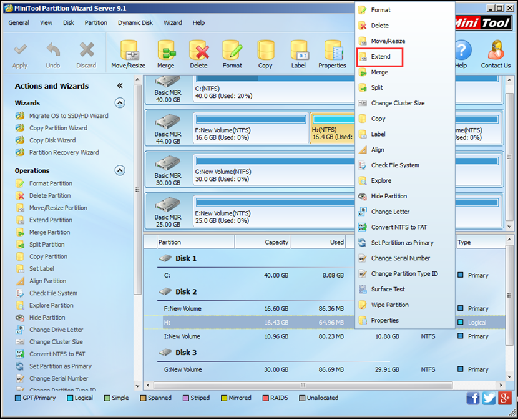Click the Help question mark icon

click(x=462, y=50)
